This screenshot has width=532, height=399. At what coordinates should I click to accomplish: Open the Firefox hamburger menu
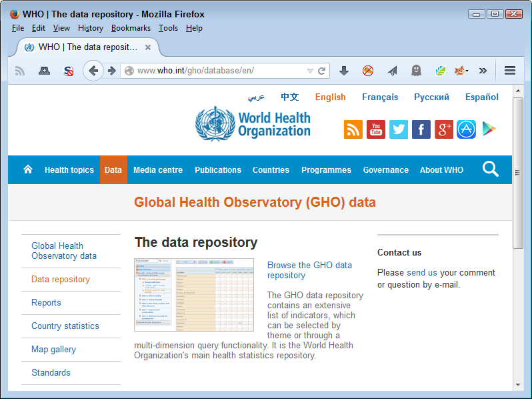click(x=510, y=71)
